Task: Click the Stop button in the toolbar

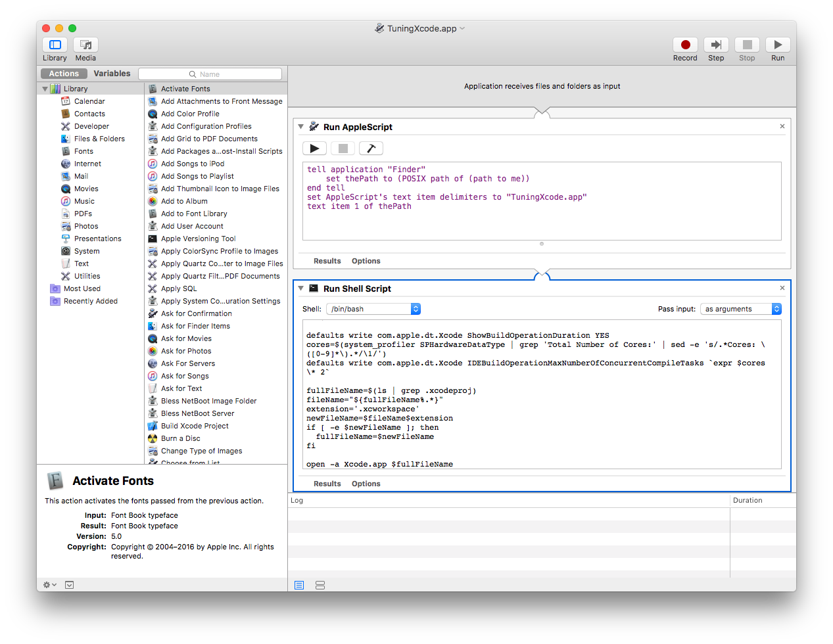Action: coord(747,45)
